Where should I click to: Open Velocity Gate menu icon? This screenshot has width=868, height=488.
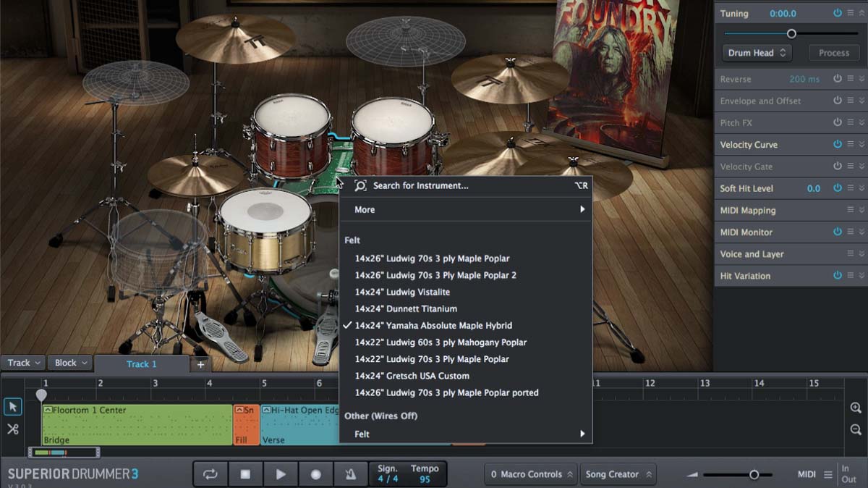coord(851,166)
